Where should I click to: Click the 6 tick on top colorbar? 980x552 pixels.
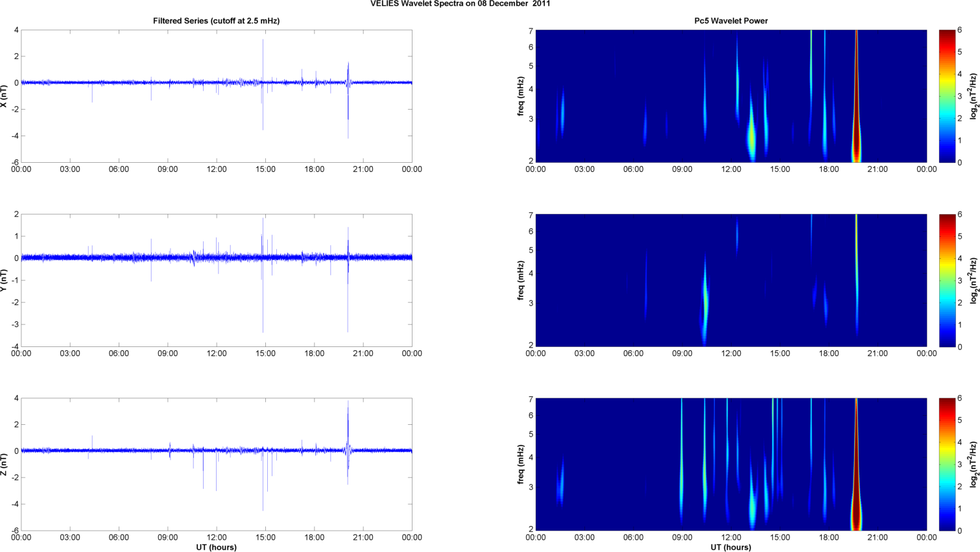coord(960,30)
